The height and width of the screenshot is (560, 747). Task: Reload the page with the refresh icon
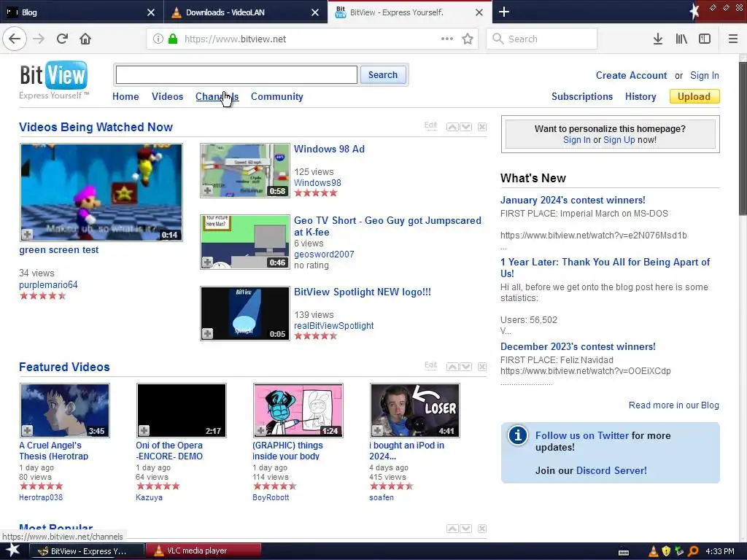coord(62,39)
